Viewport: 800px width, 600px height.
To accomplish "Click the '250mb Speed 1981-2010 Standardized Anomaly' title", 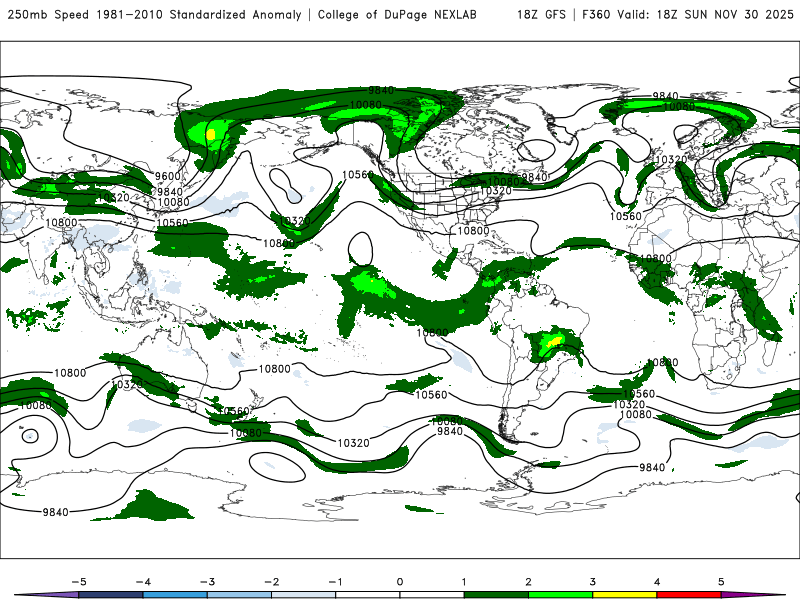I will 154,15.
